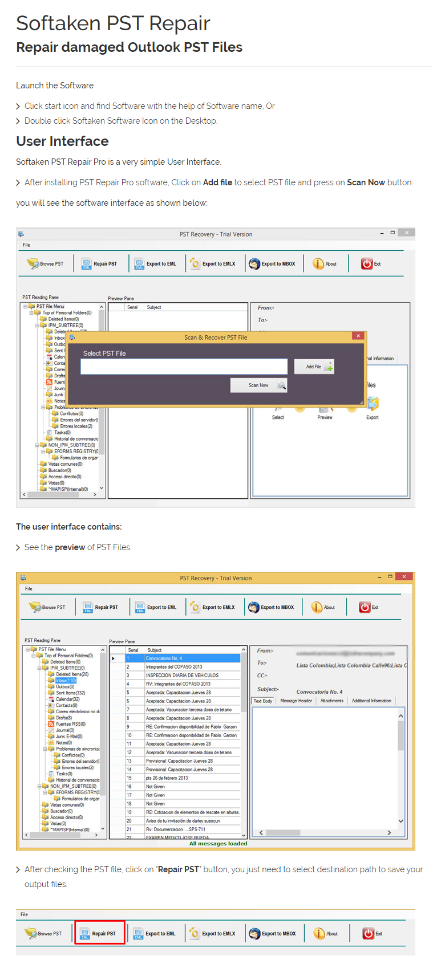441x980 pixels.
Task: Click the Text Body pane vertical scrollbar
Action: click(x=401, y=768)
